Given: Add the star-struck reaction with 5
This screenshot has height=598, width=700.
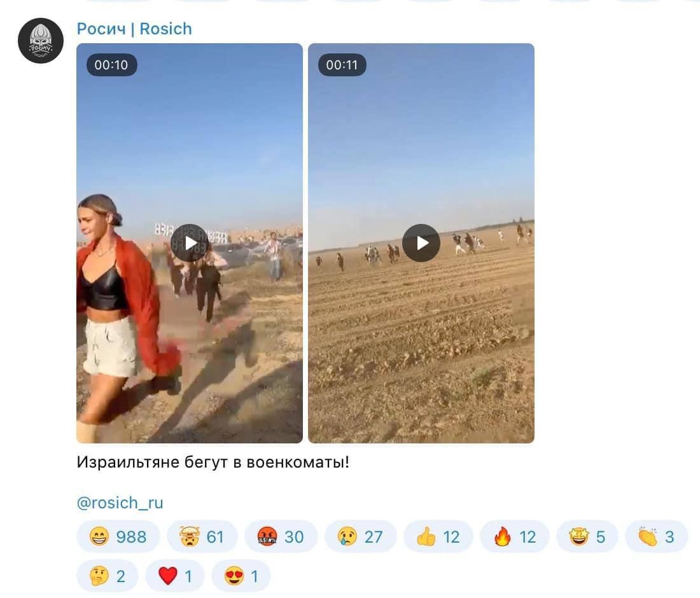Looking at the screenshot, I should [587, 536].
